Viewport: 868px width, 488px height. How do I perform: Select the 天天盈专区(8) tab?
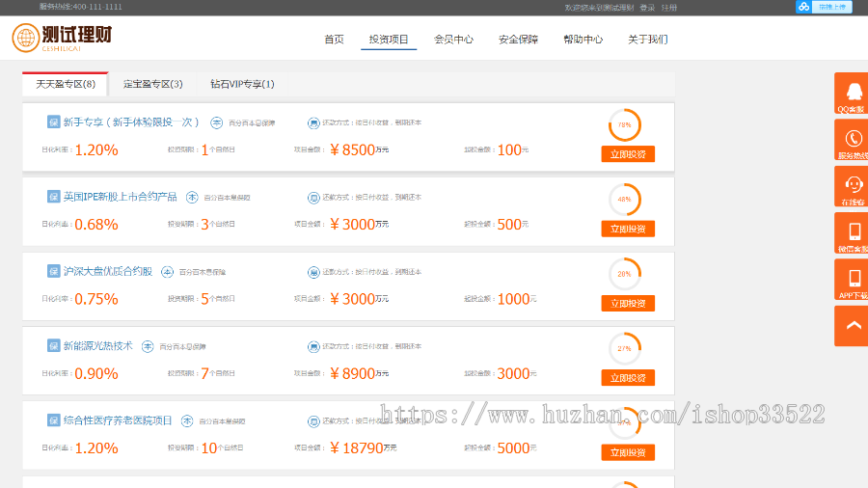66,84
